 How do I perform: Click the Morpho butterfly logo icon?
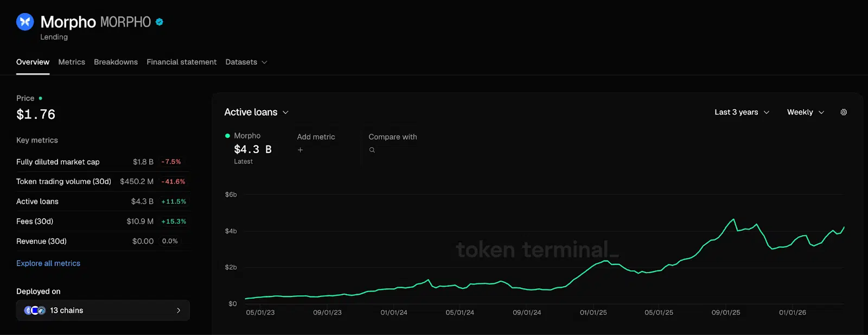[x=25, y=22]
